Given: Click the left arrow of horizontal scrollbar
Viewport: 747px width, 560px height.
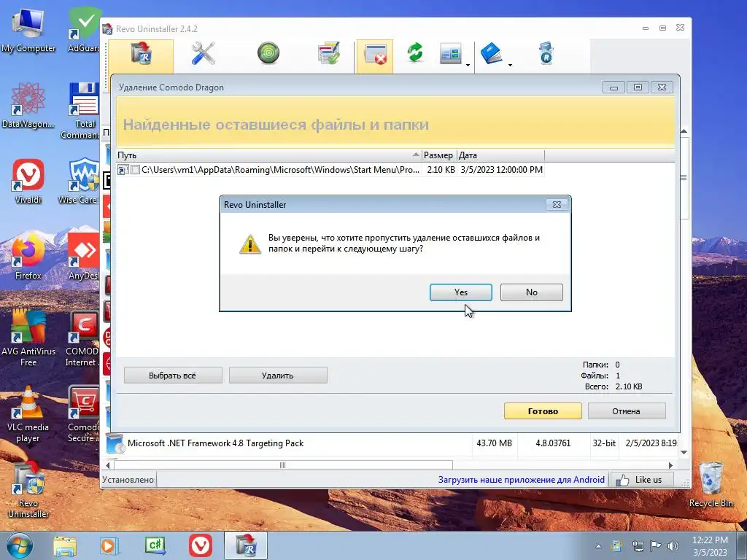Looking at the screenshot, I should point(108,465).
